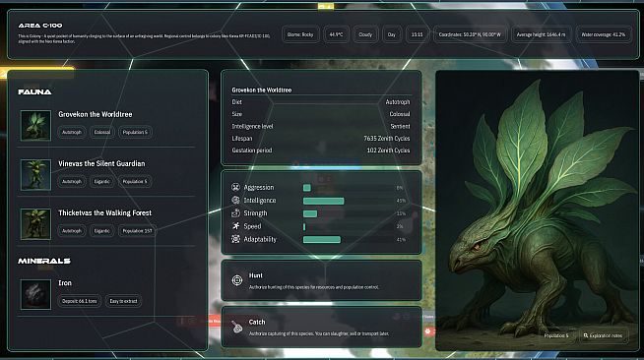Click the 15:15 time tag
The height and width of the screenshot is (360, 644).
[x=417, y=34]
